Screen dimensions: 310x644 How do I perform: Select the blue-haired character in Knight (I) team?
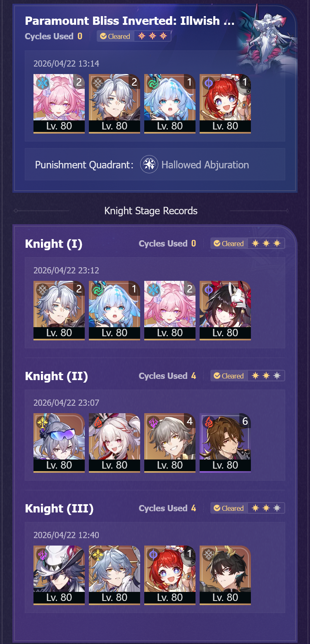tap(114, 311)
